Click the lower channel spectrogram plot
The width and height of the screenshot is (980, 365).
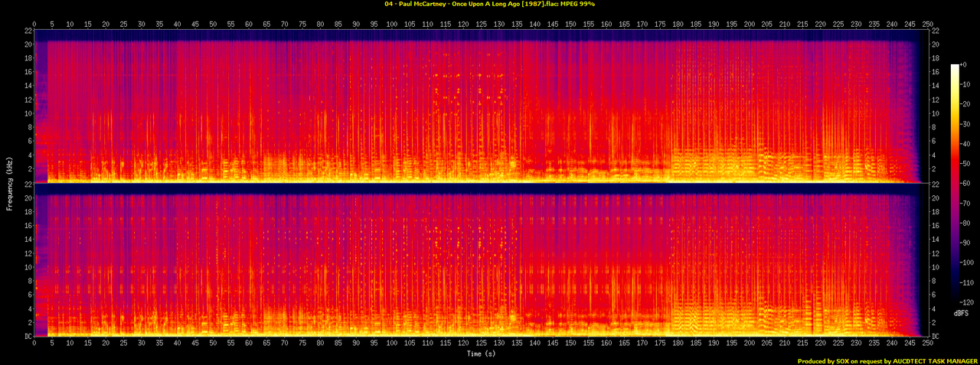click(480, 260)
